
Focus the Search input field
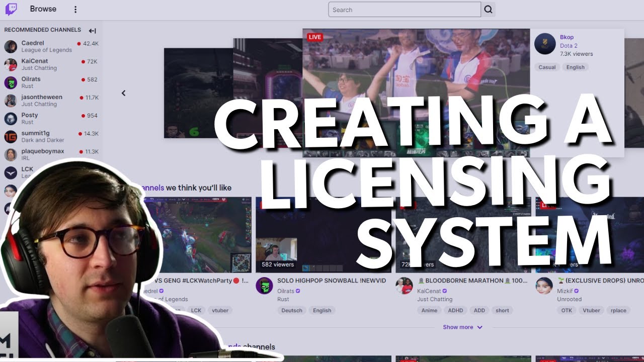(x=405, y=10)
